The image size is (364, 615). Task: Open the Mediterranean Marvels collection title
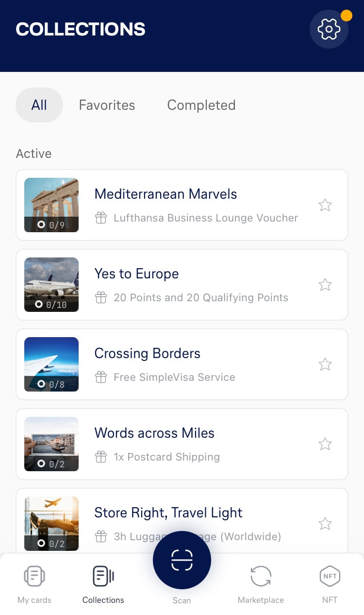(165, 194)
